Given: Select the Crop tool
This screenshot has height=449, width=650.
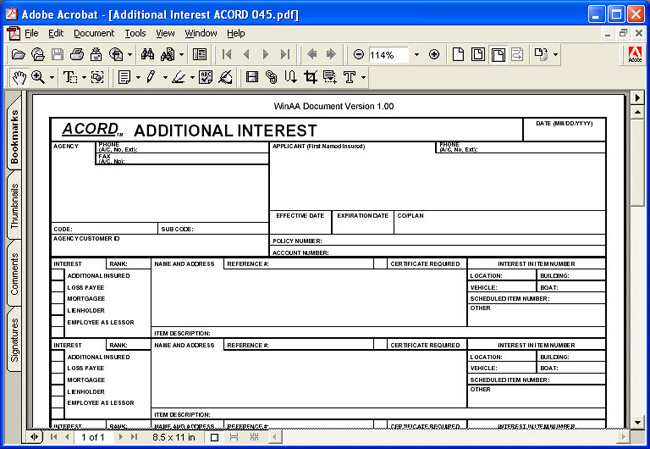Looking at the screenshot, I should (309, 77).
